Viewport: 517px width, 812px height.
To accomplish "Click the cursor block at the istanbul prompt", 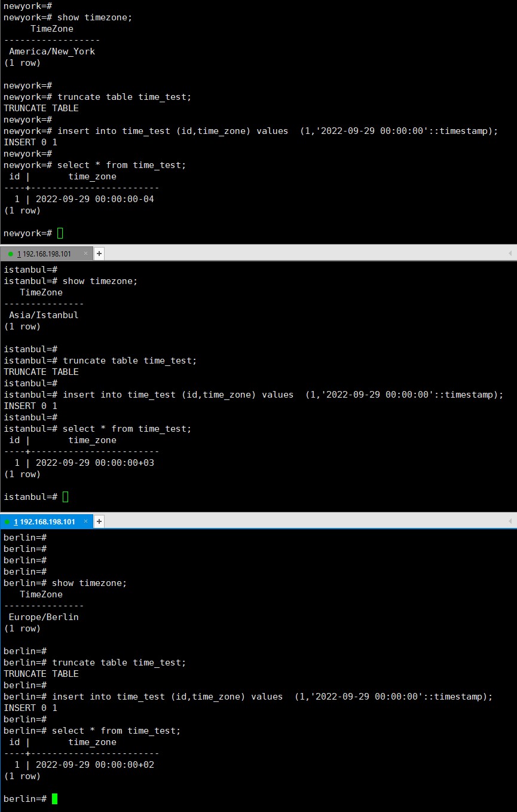I will (x=66, y=496).
